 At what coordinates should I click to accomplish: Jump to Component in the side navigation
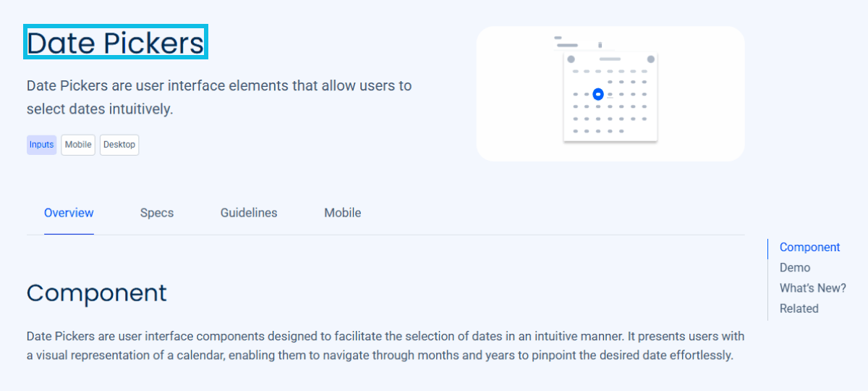pos(809,248)
